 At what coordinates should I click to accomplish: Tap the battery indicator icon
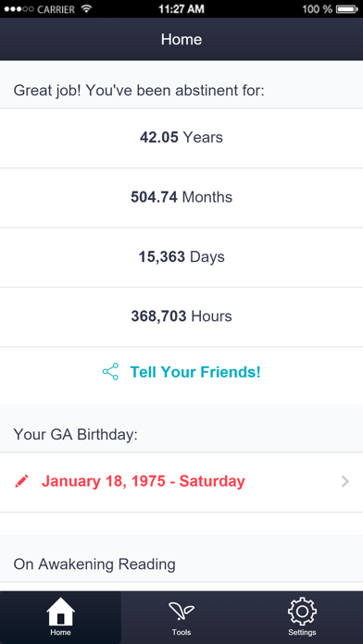click(347, 8)
